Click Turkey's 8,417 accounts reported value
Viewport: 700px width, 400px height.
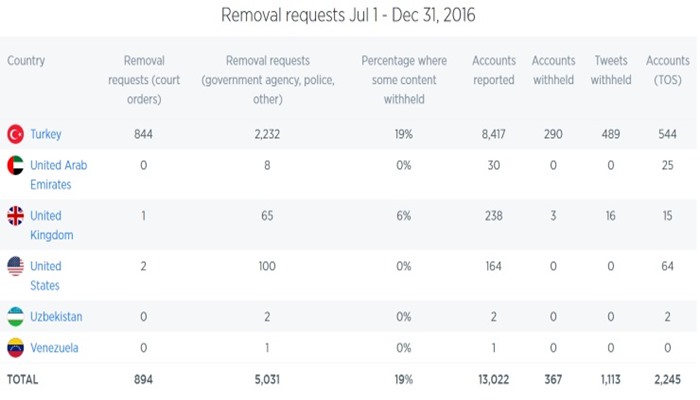point(494,134)
